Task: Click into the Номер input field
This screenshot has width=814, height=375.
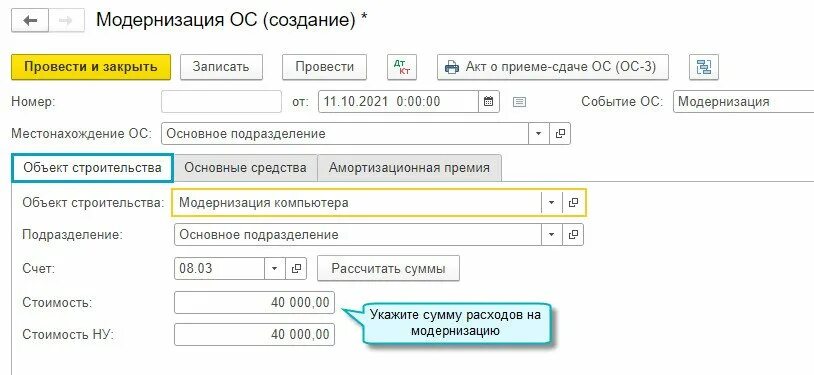Action: [x=222, y=102]
